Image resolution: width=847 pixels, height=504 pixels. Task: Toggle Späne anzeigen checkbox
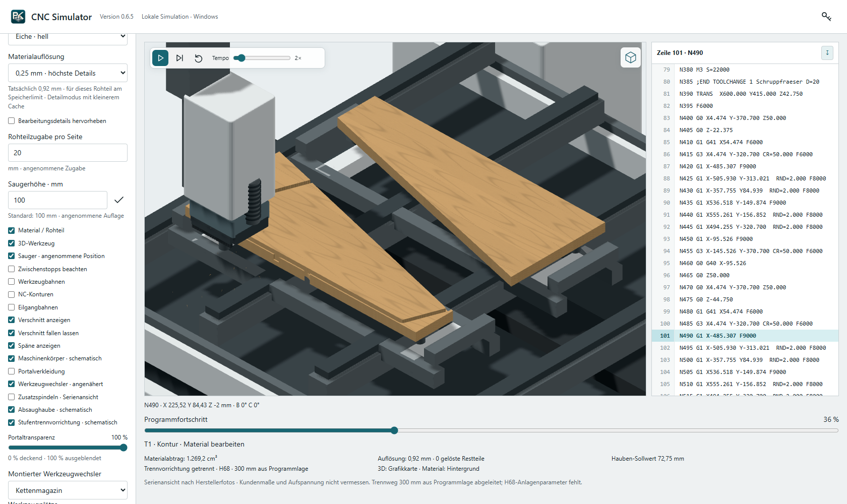tap(11, 346)
